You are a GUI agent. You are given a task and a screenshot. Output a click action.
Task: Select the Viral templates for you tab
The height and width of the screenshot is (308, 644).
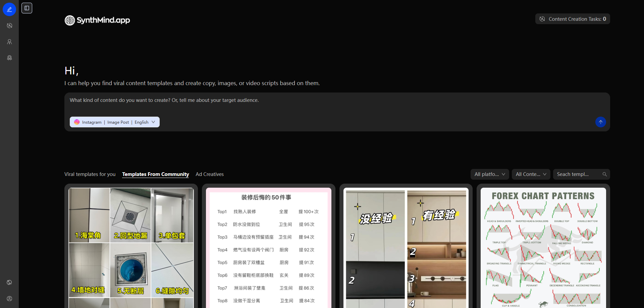tap(90, 174)
